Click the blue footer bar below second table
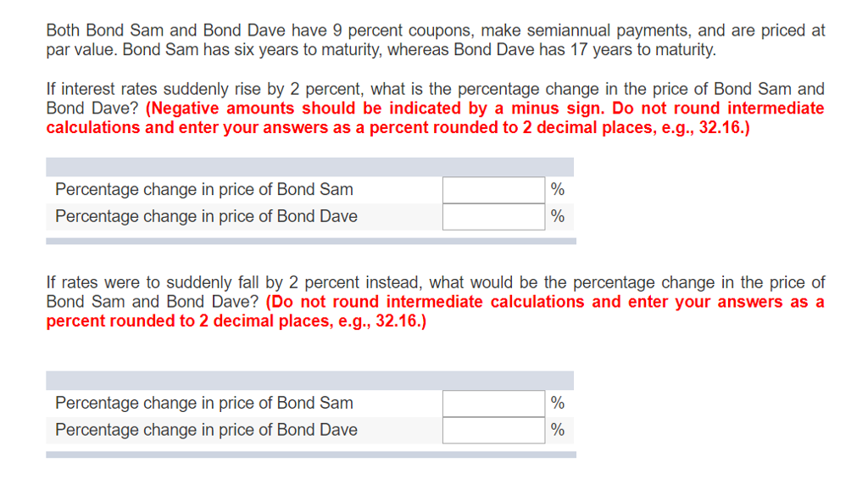 point(311,454)
